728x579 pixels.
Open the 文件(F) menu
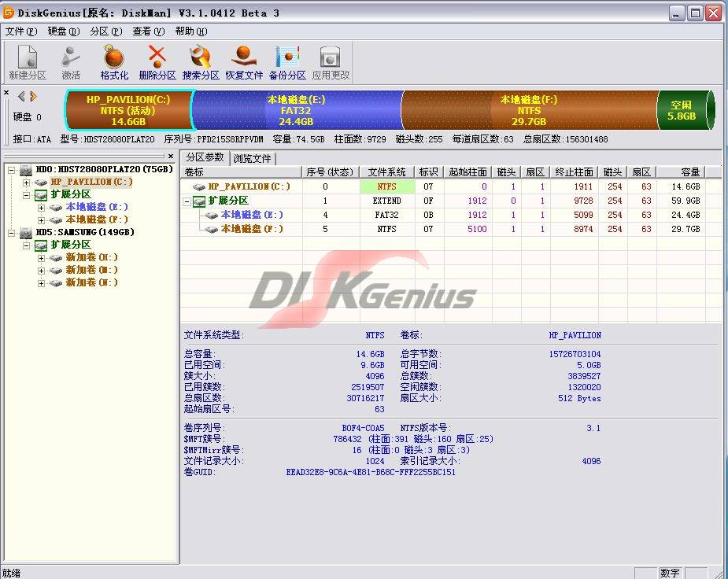point(21,31)
